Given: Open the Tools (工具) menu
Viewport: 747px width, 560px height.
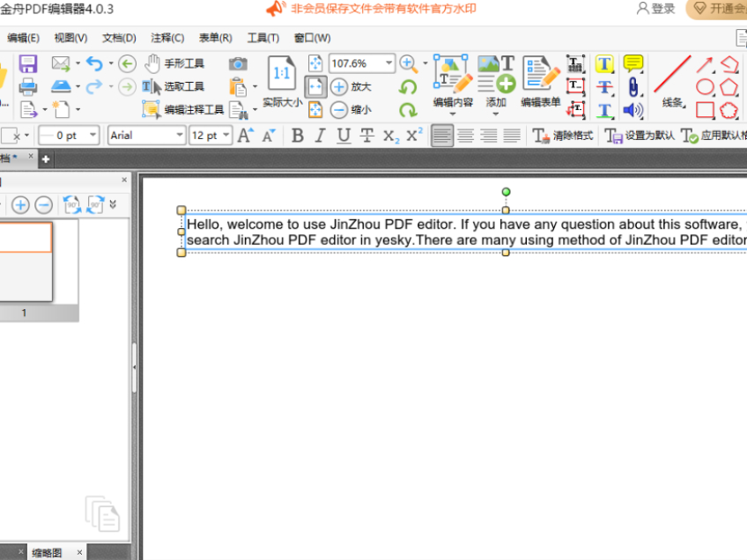Looking at the screenshot, I should [263, 38].
